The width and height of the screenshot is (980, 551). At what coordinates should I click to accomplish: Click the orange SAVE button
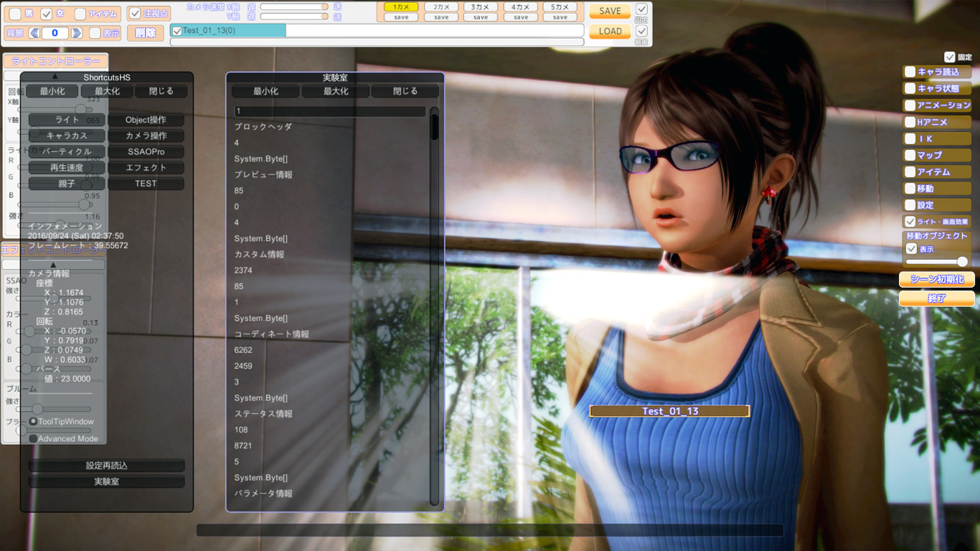coord(611,11)
